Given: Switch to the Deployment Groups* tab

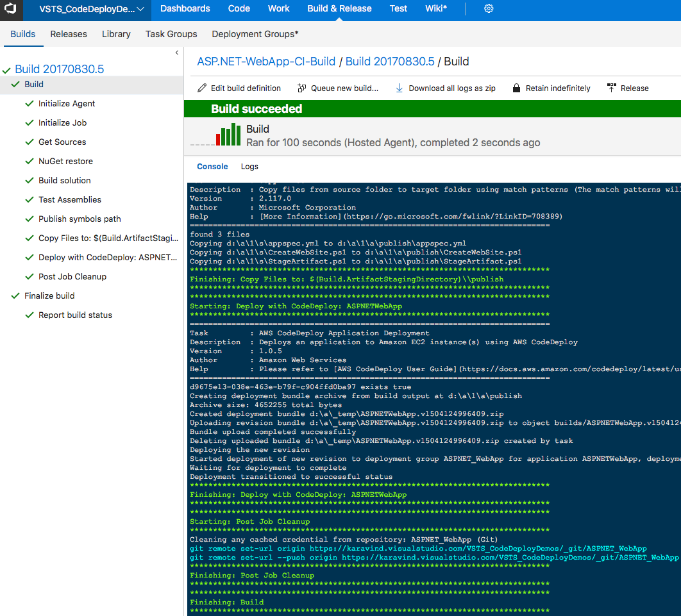Looking at the screenshot, I should pos(255,34).
